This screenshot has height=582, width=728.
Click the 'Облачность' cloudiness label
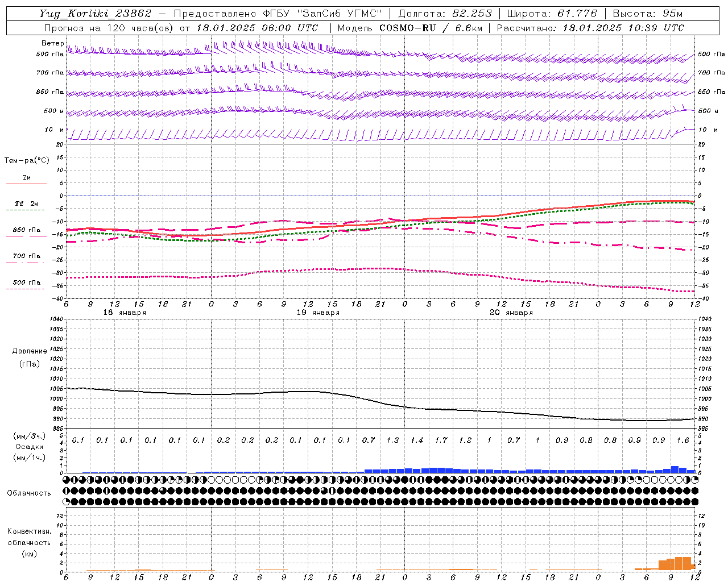(x=28, y=493)
